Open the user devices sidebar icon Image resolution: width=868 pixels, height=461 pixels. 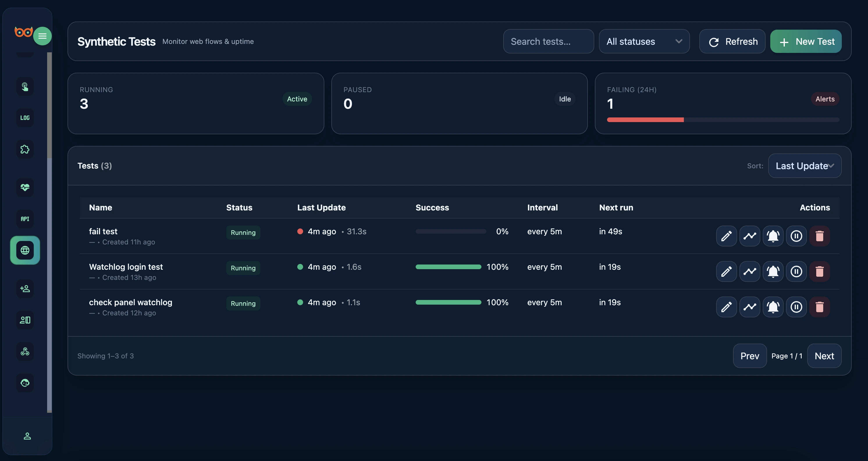coord(25,320)
